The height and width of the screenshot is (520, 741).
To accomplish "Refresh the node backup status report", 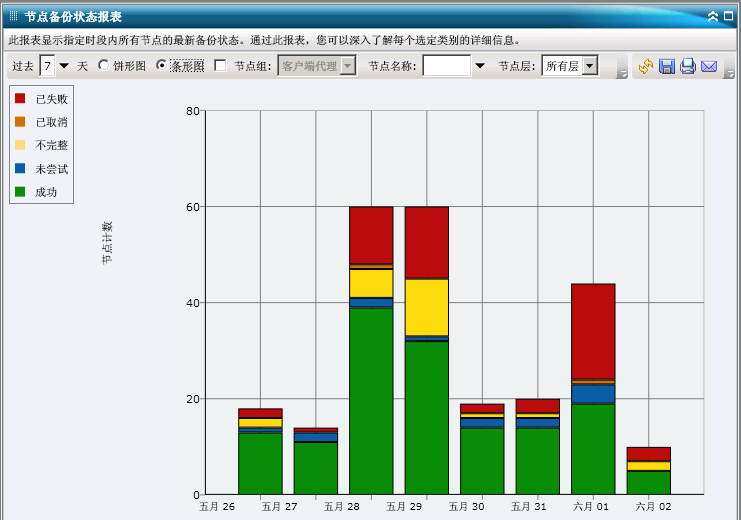I will pos(645,66).
